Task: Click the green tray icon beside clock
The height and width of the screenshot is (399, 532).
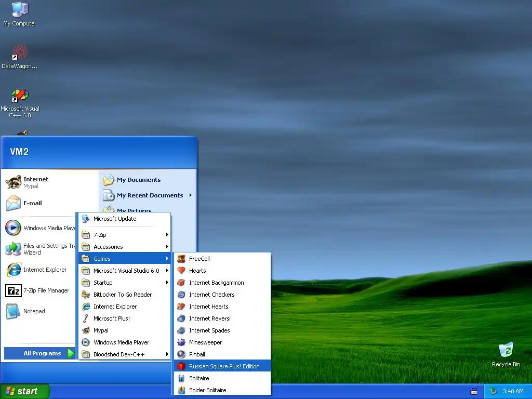Action: click(x=494, y=391)
